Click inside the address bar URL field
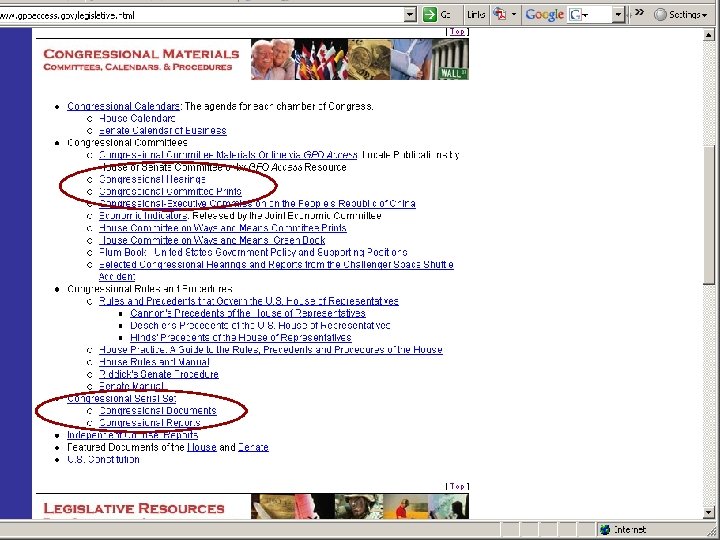Screen dimensions: 720x540 [202, 15]
